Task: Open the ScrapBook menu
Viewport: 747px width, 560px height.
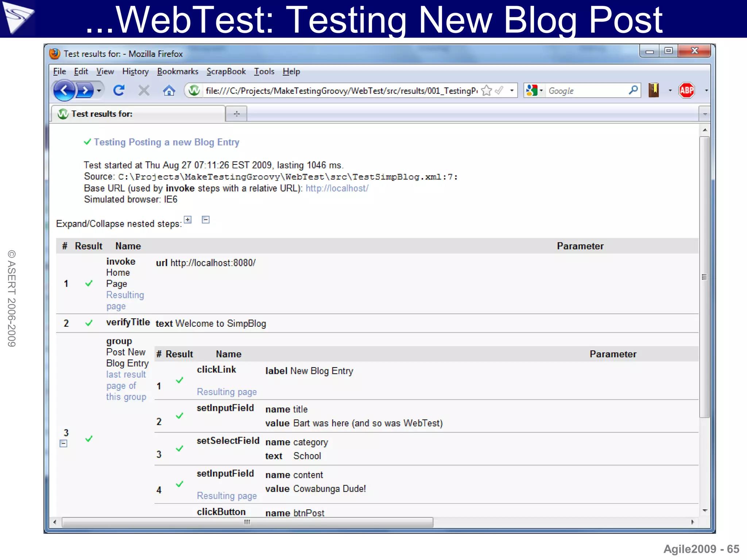Action: [x=226, y=71]
